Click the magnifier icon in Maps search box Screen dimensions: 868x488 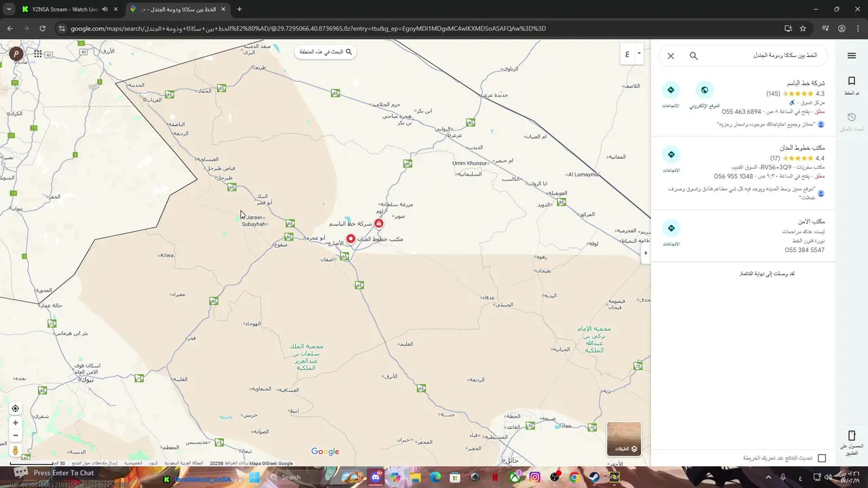[x=694, y=56]
